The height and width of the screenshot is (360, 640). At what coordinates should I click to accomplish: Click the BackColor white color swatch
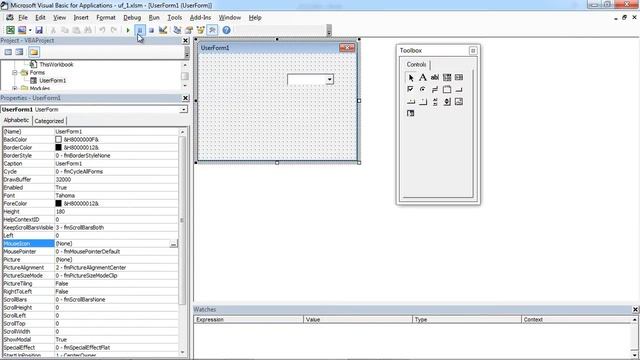[58, 140]
